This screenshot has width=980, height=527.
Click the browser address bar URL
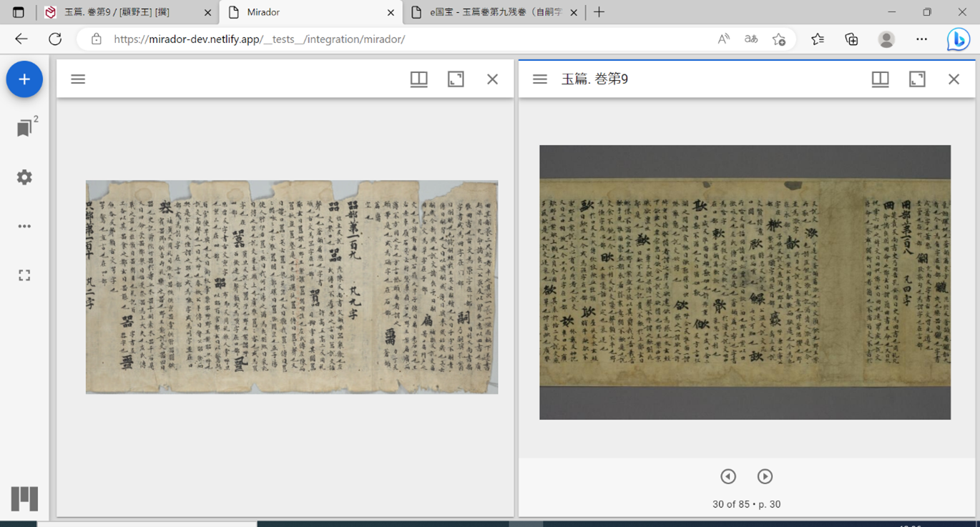(259, 39)
